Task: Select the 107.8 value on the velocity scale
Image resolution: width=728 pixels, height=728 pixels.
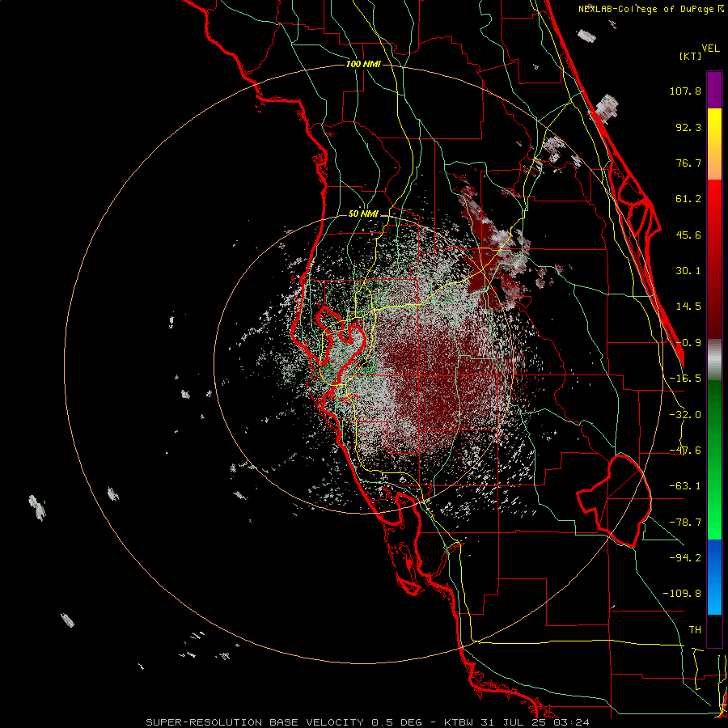Action: click(x=685, y=91)
